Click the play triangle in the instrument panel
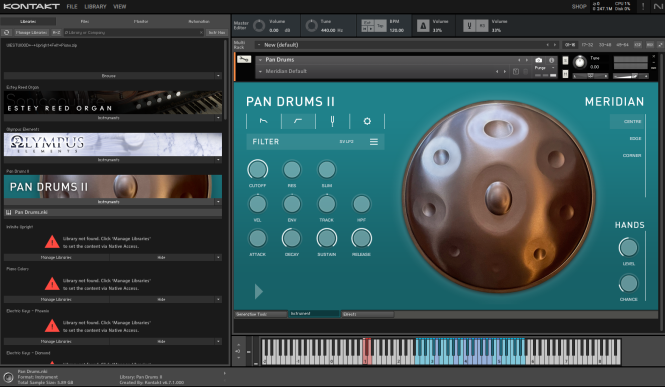Image resolution: width=665 pixels, height=387 pixels. [x=259, y=291]
